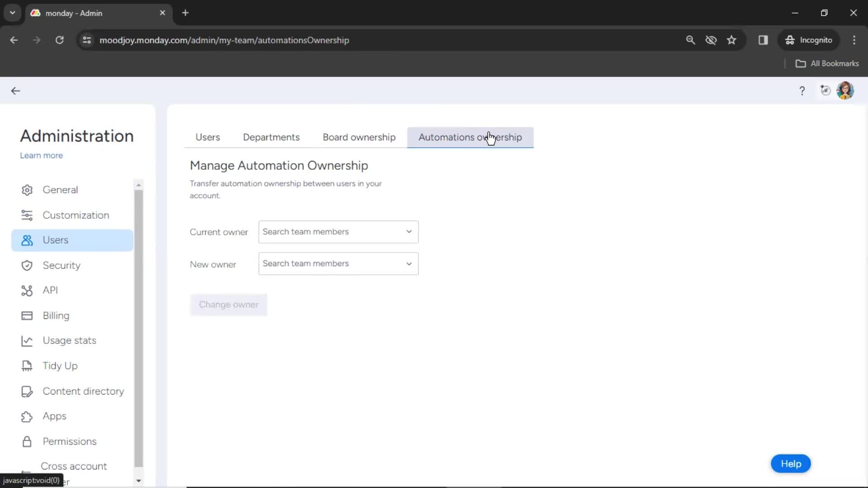
Task: Open Billing settings
Action: (56, 315)
